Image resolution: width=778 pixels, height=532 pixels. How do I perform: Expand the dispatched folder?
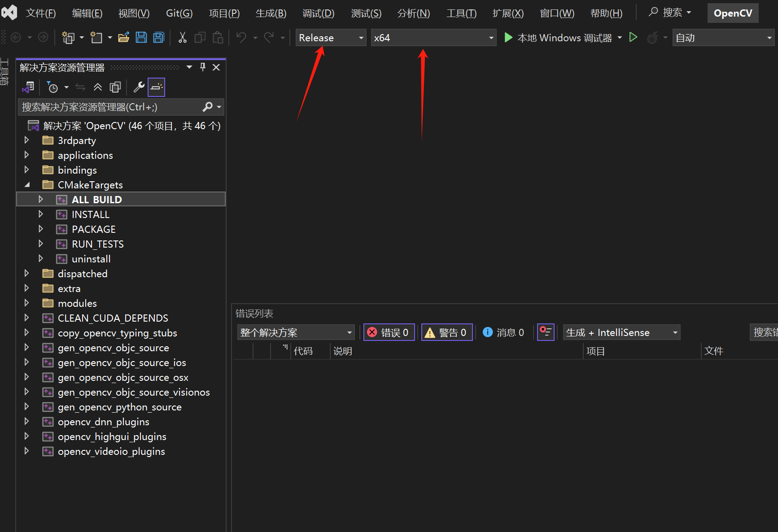(x=26, y=273)
